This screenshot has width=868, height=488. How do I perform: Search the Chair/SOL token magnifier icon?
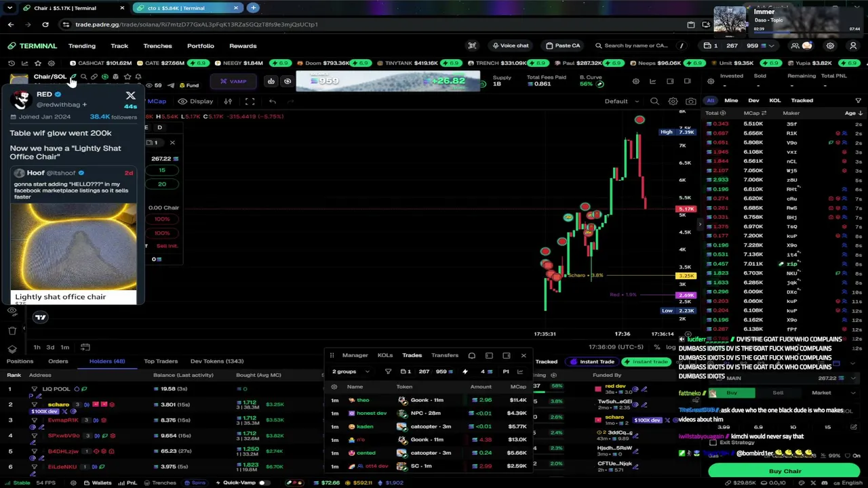coord(83,77)
